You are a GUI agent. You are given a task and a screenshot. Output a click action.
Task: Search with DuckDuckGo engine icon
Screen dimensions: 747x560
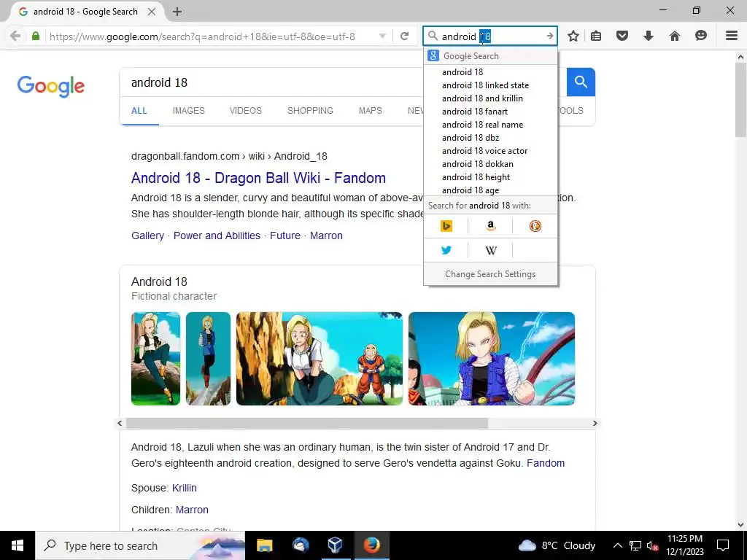[535, 226]
